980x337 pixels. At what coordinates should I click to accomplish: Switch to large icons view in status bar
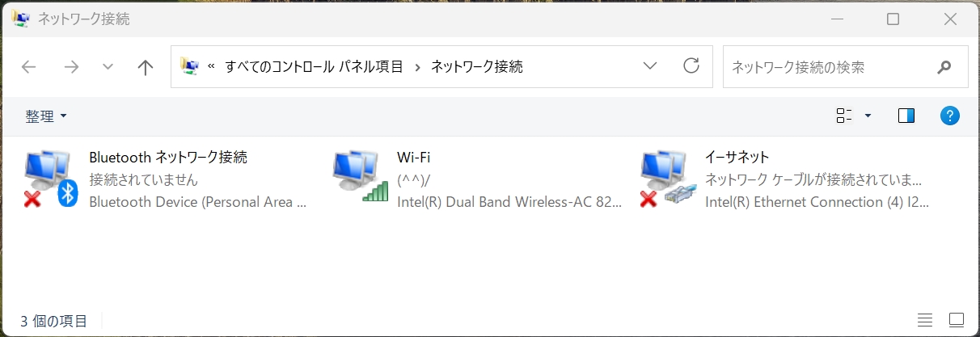(957, 320)
